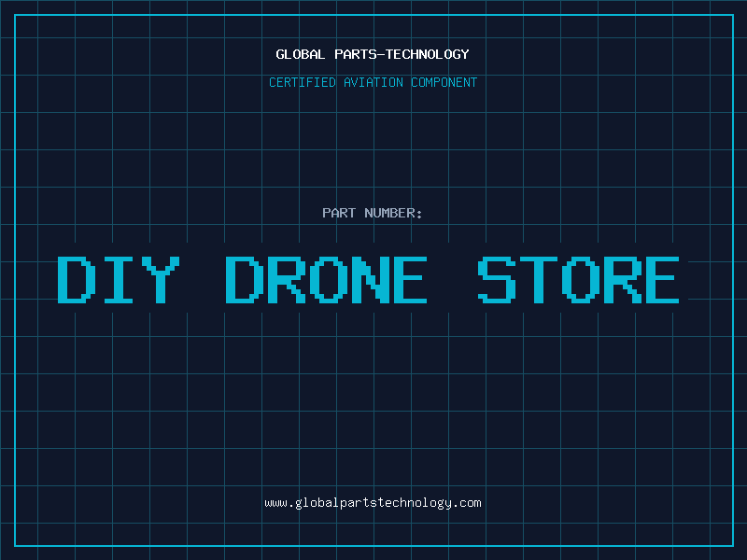Screen dimensions: 747x560
Task: Click the CERTIFIED AVIATION COMPONENT subtitle
Action: pyautogui.click(x=373, y=82)
